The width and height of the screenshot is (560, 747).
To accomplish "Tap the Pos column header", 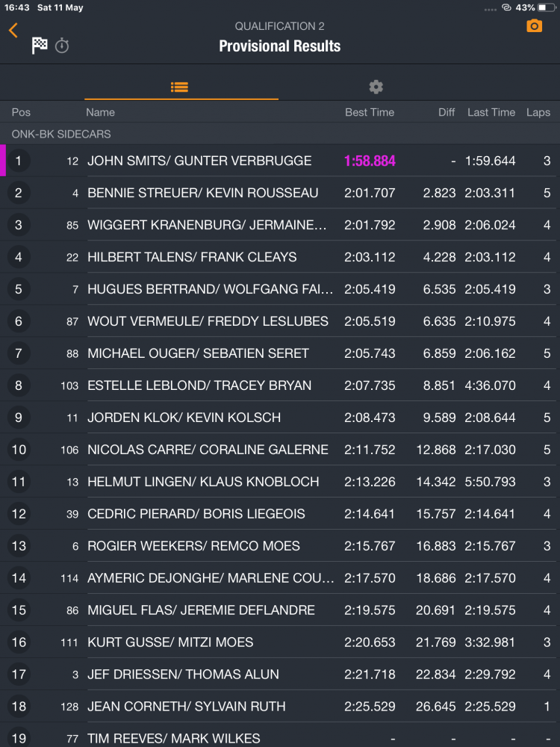I will pos(21,112).
